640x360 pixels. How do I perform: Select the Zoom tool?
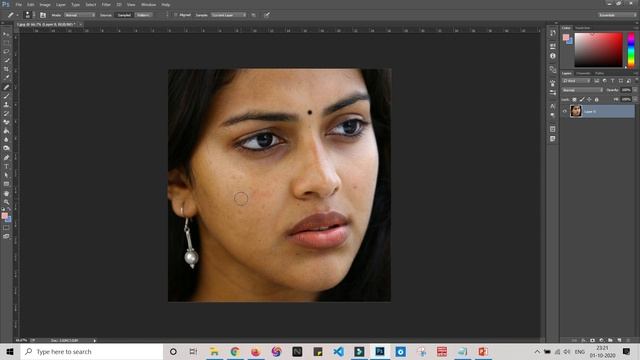click(x=6, y=202)
